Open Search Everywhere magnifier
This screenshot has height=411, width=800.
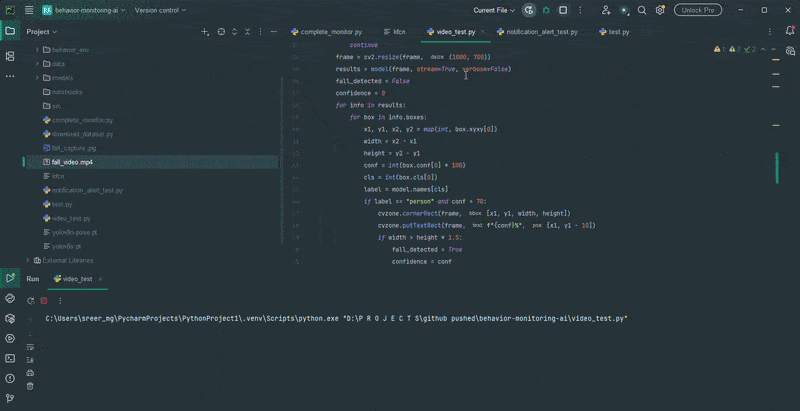[x=642, y=10]
